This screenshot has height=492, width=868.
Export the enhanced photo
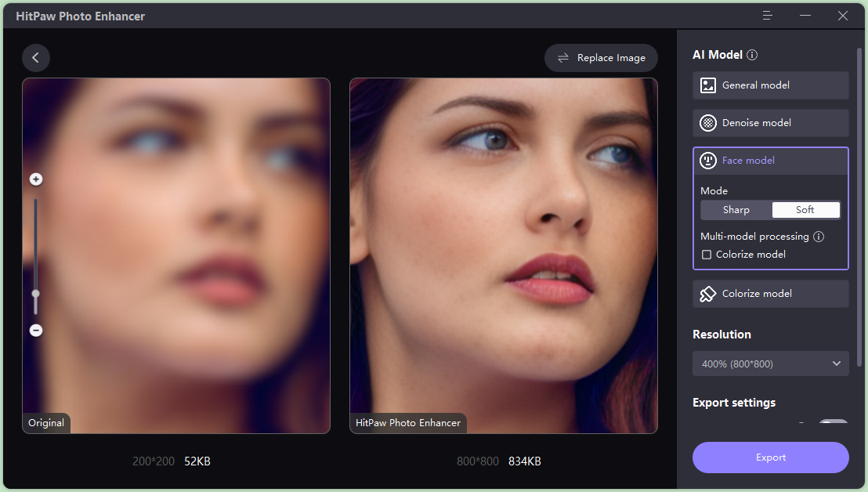(x=771, y=457)
